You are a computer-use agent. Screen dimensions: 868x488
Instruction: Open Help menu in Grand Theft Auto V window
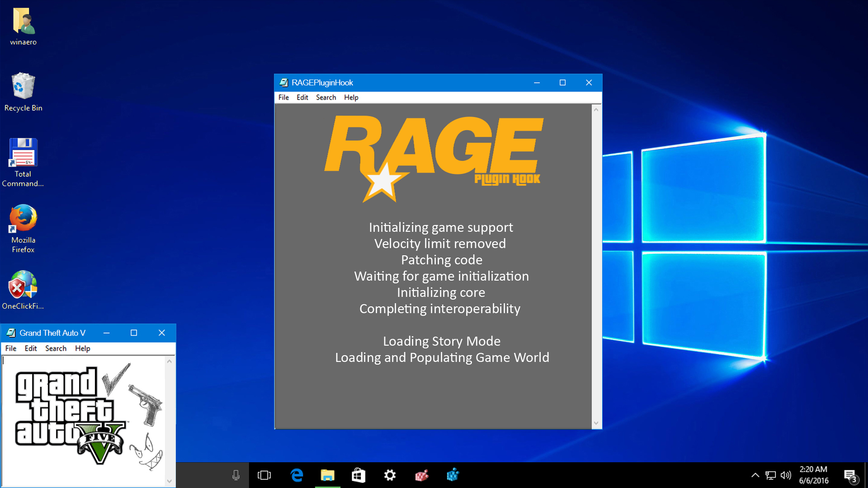pyautogui.click(x=82, y=348)
